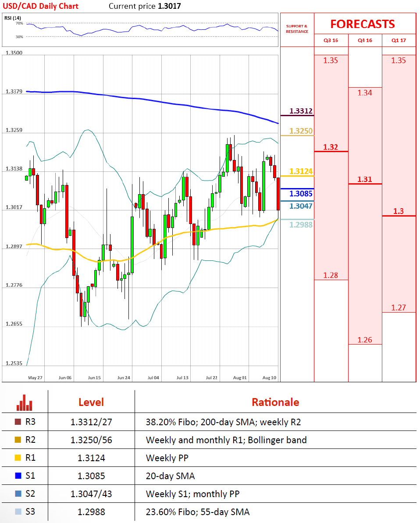Click the 1.3312 resistance level label
Viewport: 420px width, 523px height.
click(301, 111)
